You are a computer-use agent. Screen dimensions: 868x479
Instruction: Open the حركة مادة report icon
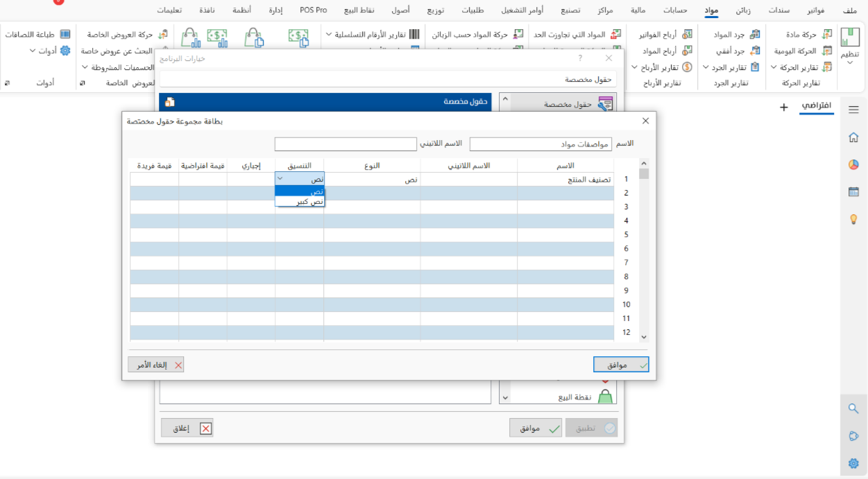click(x=827, y=34)
